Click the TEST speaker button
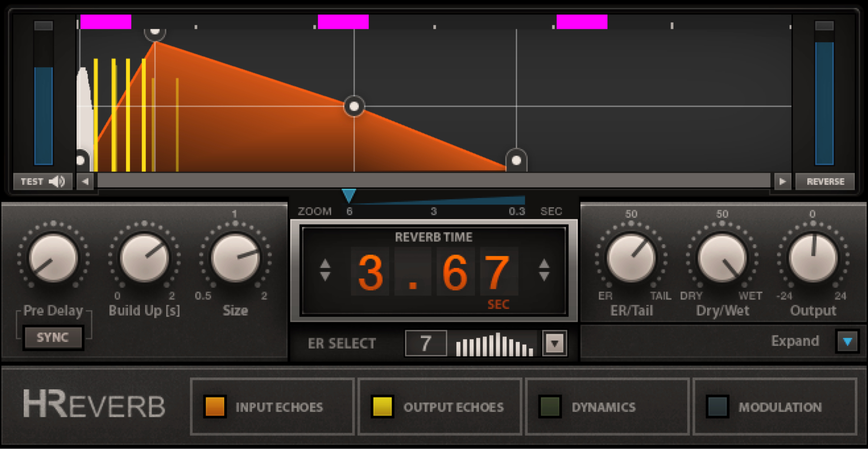868x449 pixels. click(43, 182)
